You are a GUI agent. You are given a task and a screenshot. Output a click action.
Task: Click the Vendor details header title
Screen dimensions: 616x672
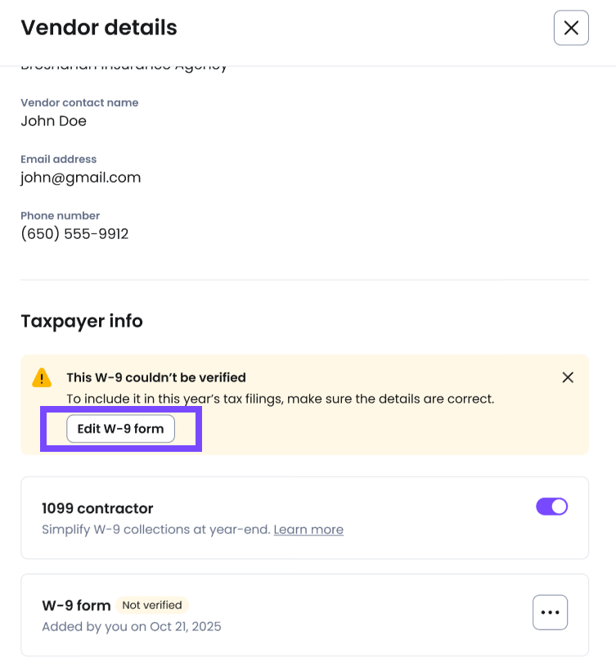(x=99, y=28)
